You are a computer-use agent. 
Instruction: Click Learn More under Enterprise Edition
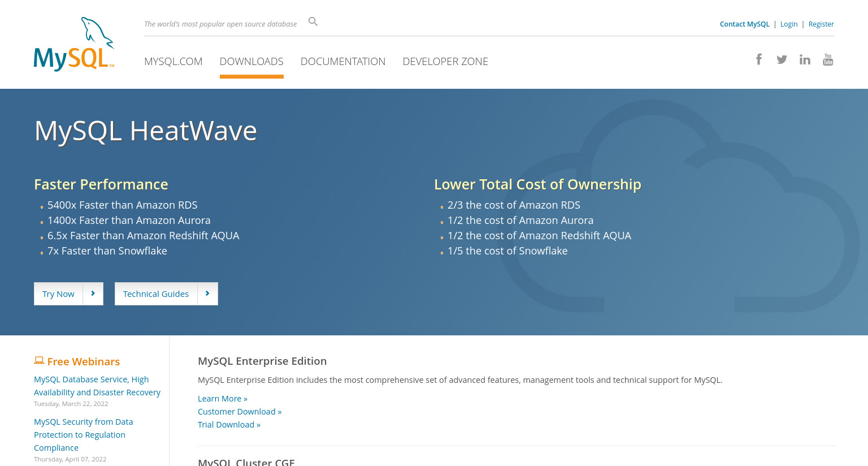pos(223,399)
